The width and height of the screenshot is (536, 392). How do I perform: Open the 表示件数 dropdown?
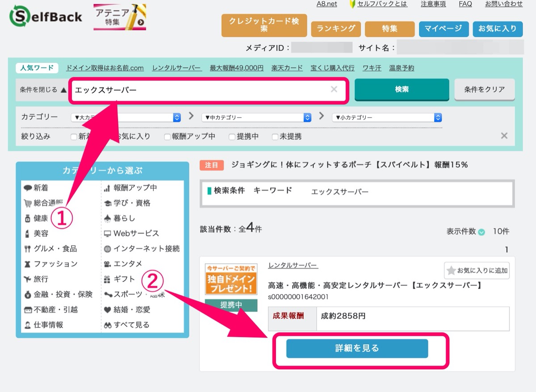pyautogui.click(x=482, y=232)
